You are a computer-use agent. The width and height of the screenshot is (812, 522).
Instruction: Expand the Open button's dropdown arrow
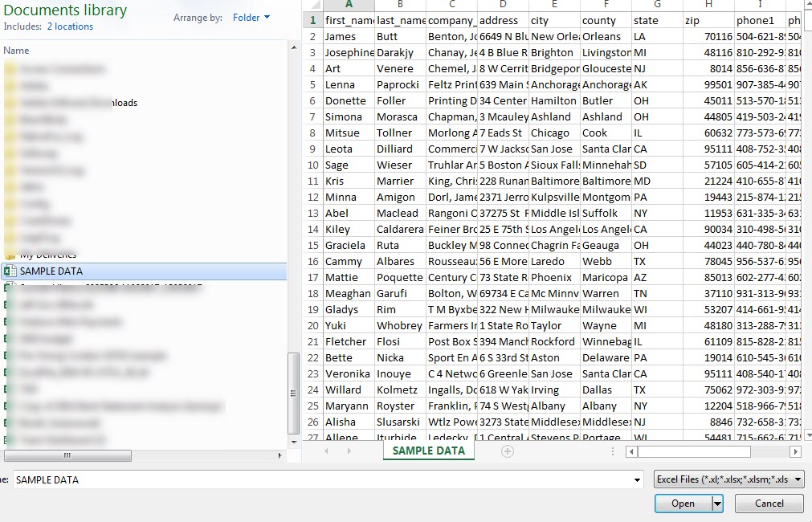(717, 504)
